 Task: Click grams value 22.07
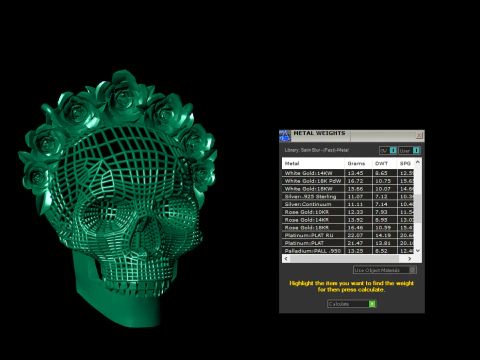click(x=355, y=235)
